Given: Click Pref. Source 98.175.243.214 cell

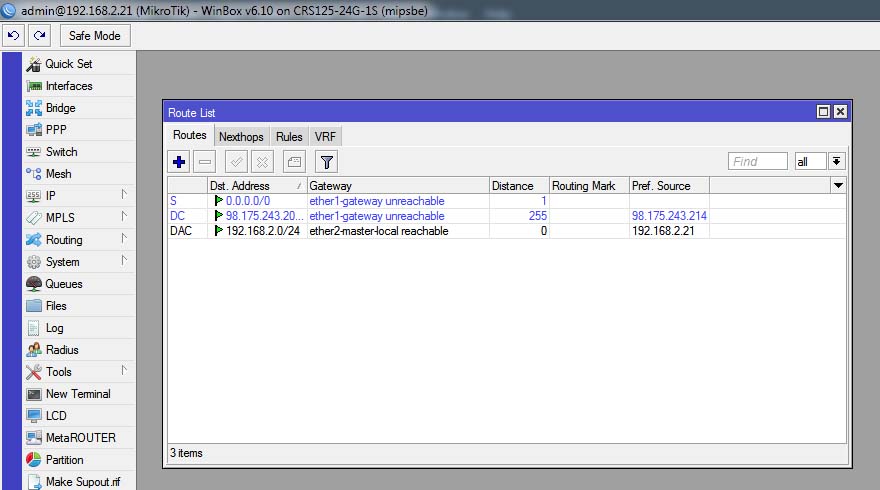Looking at the screenshot, I should point(669,216).
